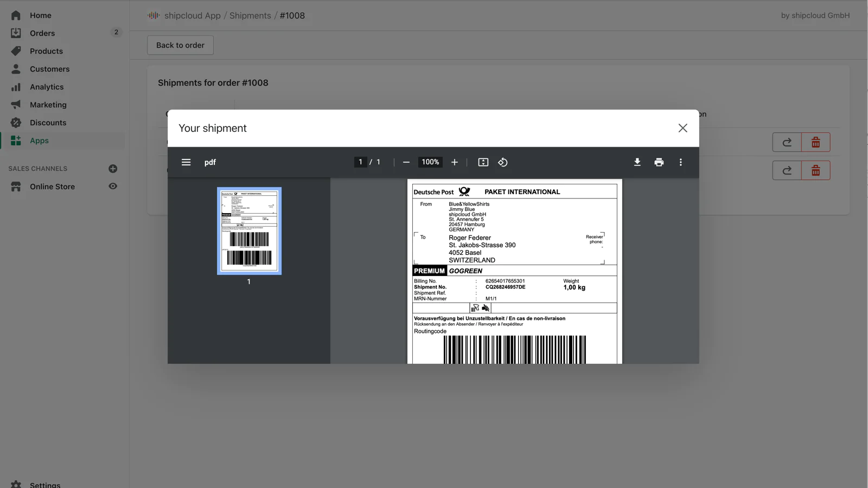Select page 1 thumbnail
Viewport: 868px width, 488px height.
(x=249, y=231)
